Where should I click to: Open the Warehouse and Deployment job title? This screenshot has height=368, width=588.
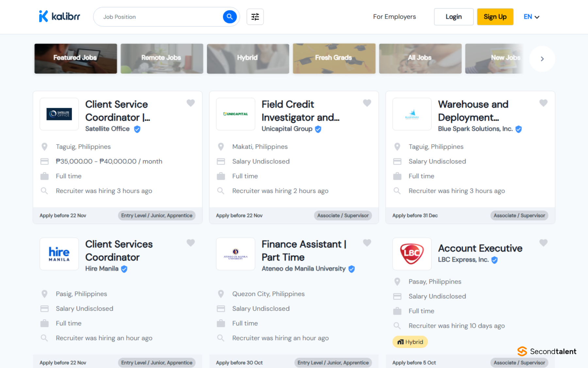pyautogui.click(x=473, y=111)
